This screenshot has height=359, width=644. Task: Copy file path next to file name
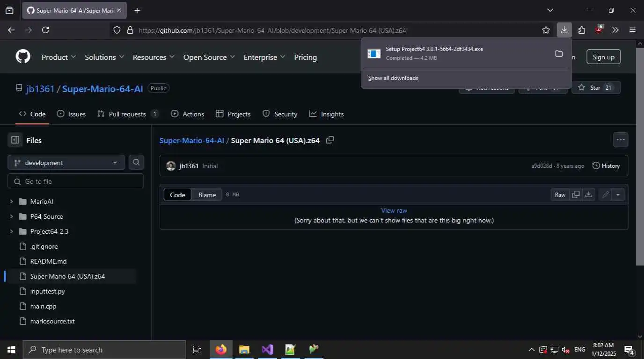pos(330,140)
